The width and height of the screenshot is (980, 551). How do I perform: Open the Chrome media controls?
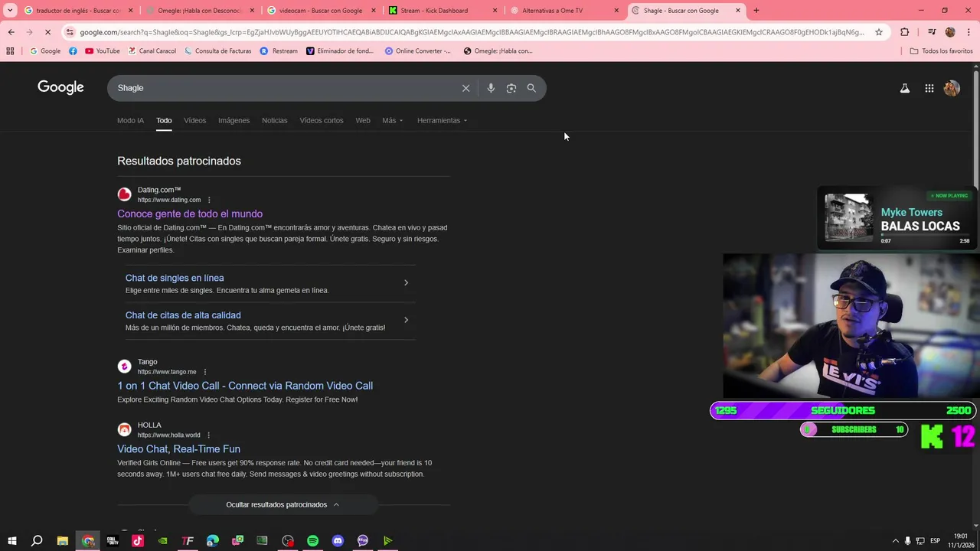[932, 32]
